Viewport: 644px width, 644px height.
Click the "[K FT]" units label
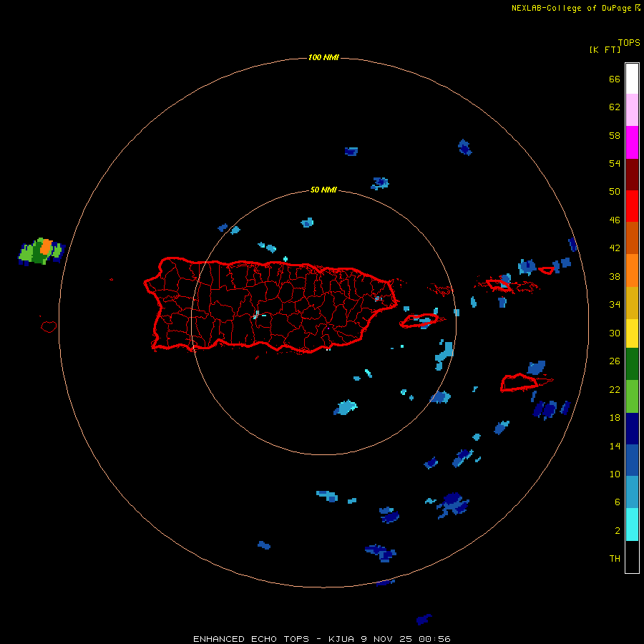(x=605, y=49)
